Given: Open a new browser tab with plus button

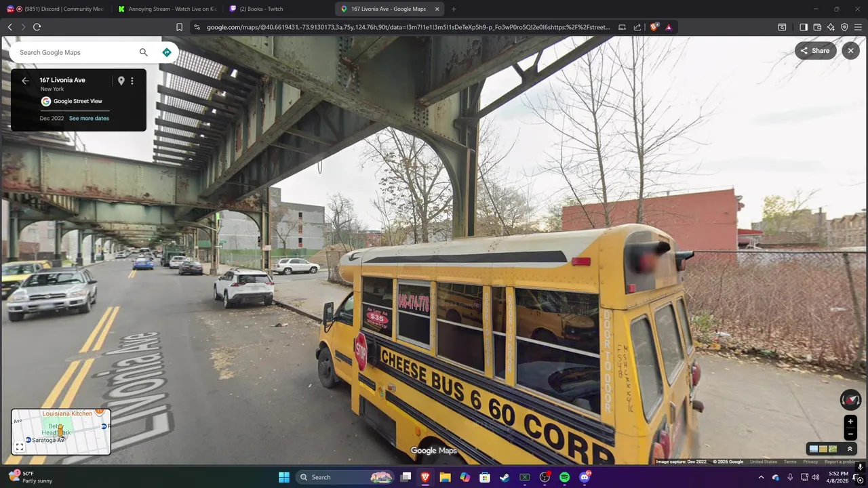Looking at the screenshot, I should click(454, 9).
